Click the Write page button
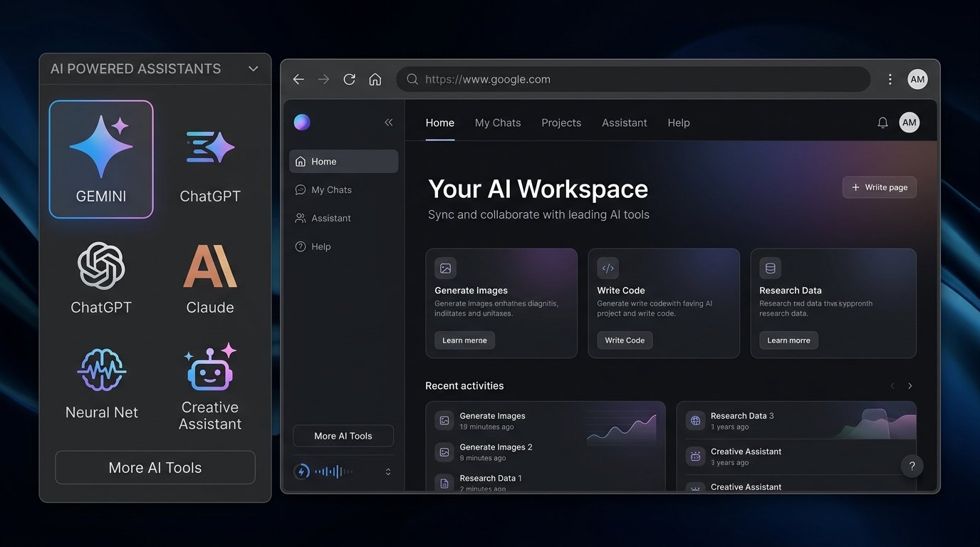 (x=879, y=187)
